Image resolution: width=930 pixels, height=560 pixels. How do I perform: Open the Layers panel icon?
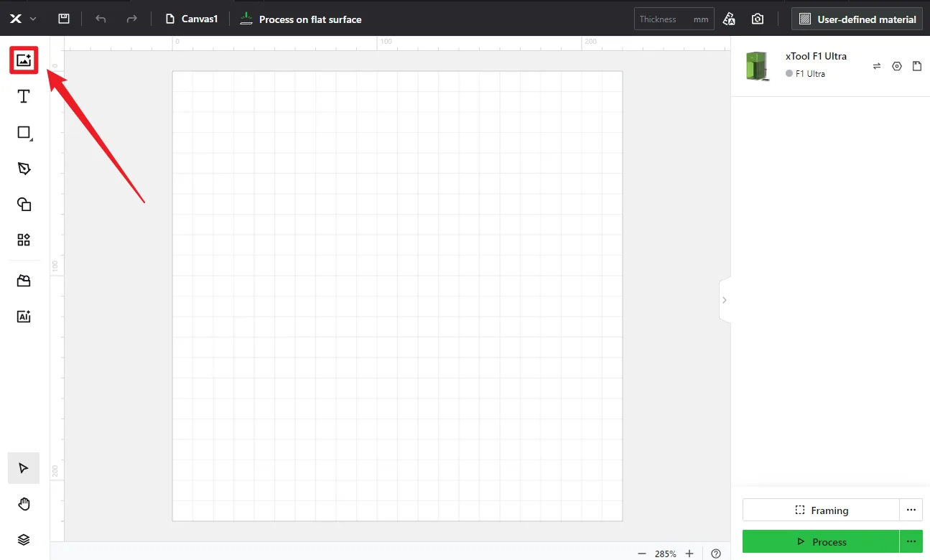point(24,539)
